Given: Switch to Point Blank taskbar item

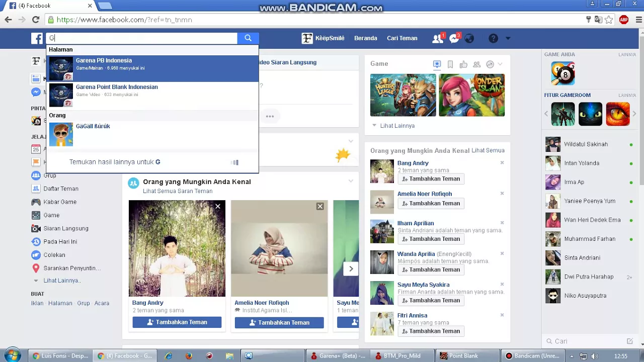Looking at the screenshot, I should coord(467,356).
